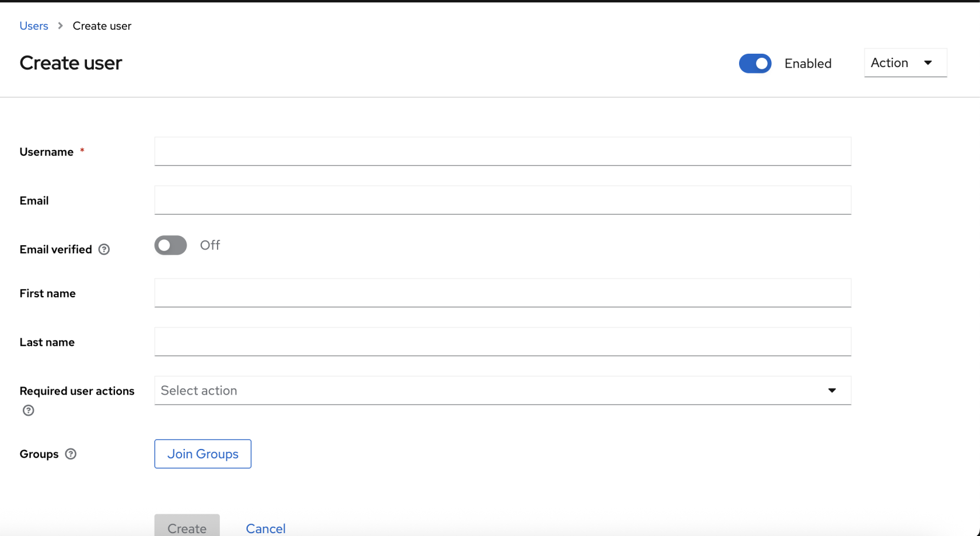Click the breadcrumb chevron separator

pyautogui.click(x=60, y=26)
